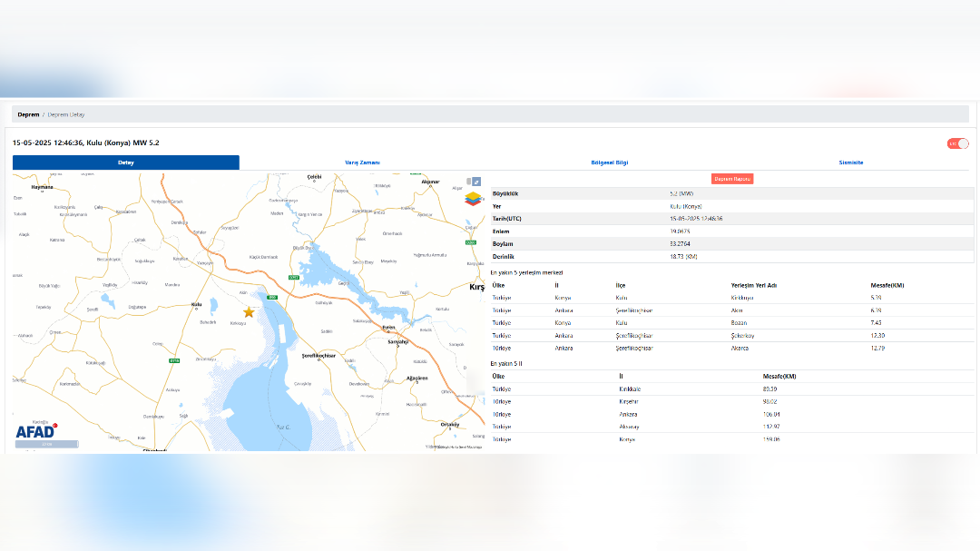Select the magnitude value 5.2 (MW)
Viewport: 980px width, 551px height.
click(681, 194)
